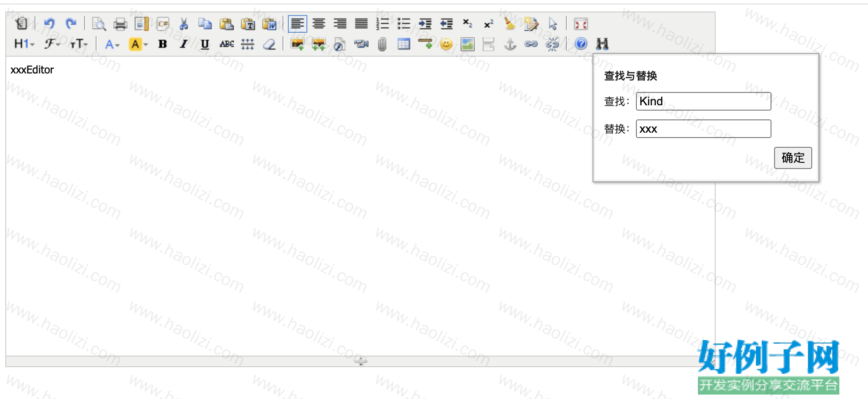
Task: Insert a single image
Action: point(297,44)
